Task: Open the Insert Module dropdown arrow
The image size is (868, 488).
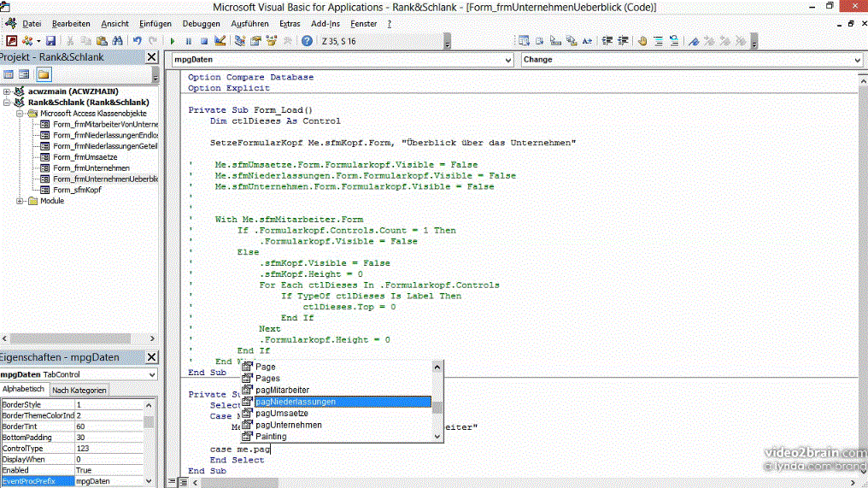Action: click(x=38, y=41)
